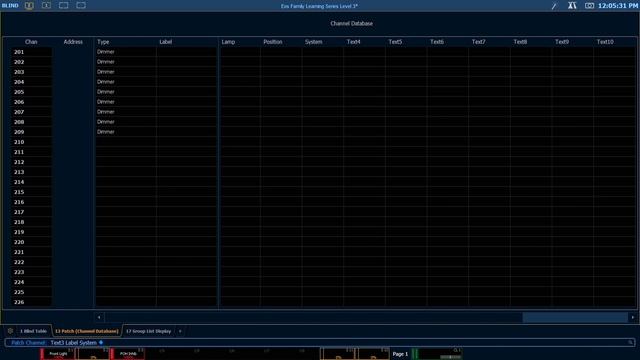
Task: Click the clock showing 12:05:31 PM
Action: (x=618, y=6)
